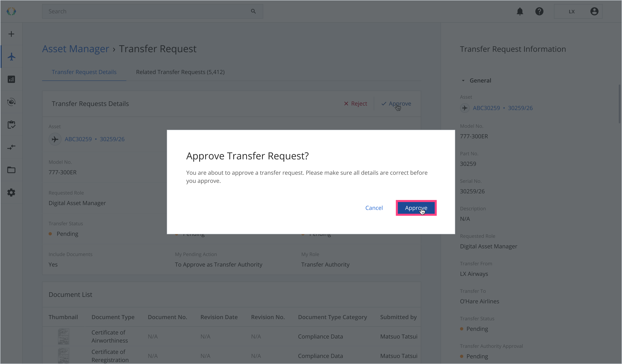622x364 pixels.
Task: Click the 'Approve Transfer Request?' dialog title
Action: coord(248,156)
